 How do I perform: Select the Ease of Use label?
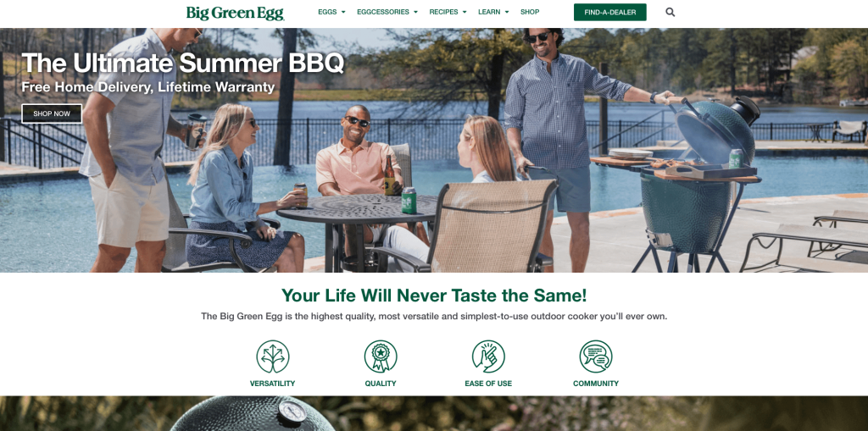coord(488,384)
